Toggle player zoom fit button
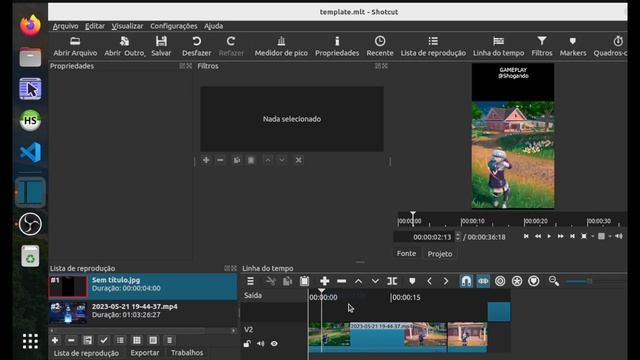The width and height of the screenshot is (640, 360). [x=584, y=236]
